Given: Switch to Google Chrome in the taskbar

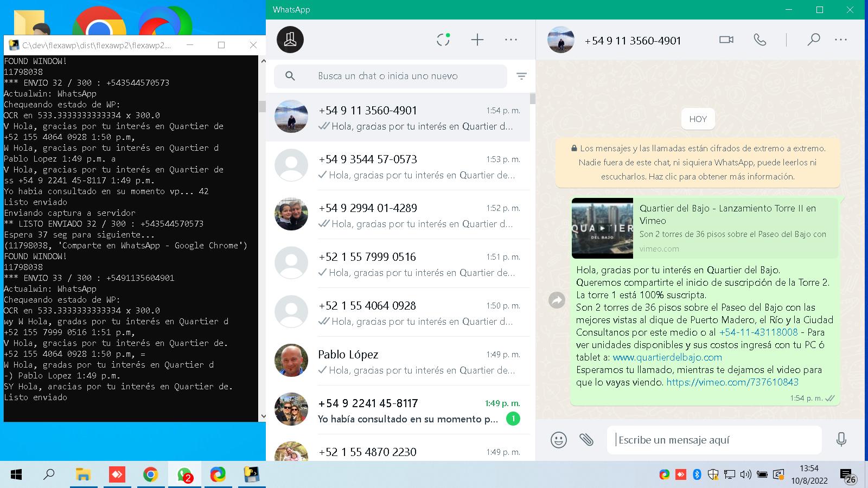Looking at the screenshot, I should click(150, 474).
